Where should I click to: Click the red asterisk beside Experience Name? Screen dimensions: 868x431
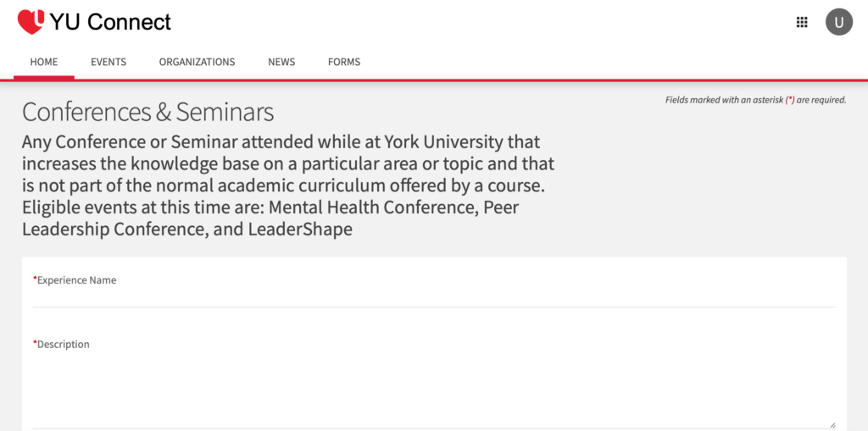35,279
